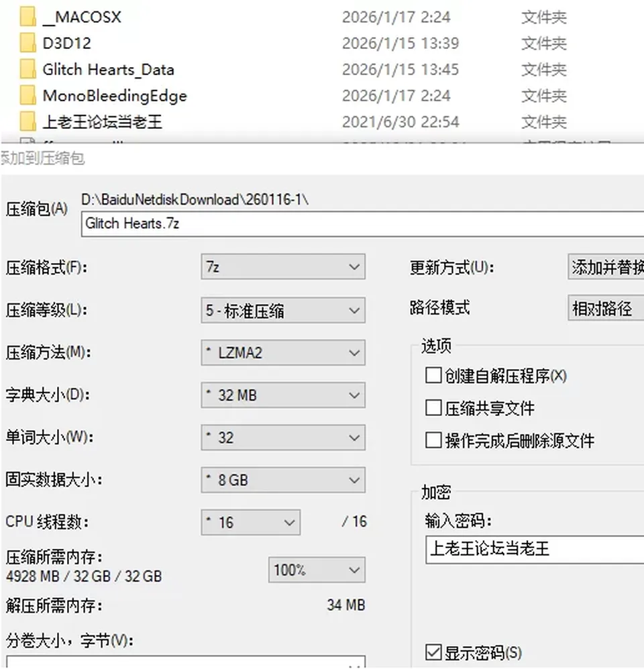Click the MonoBleedingEdge folder icon

(x=28, y=95)
